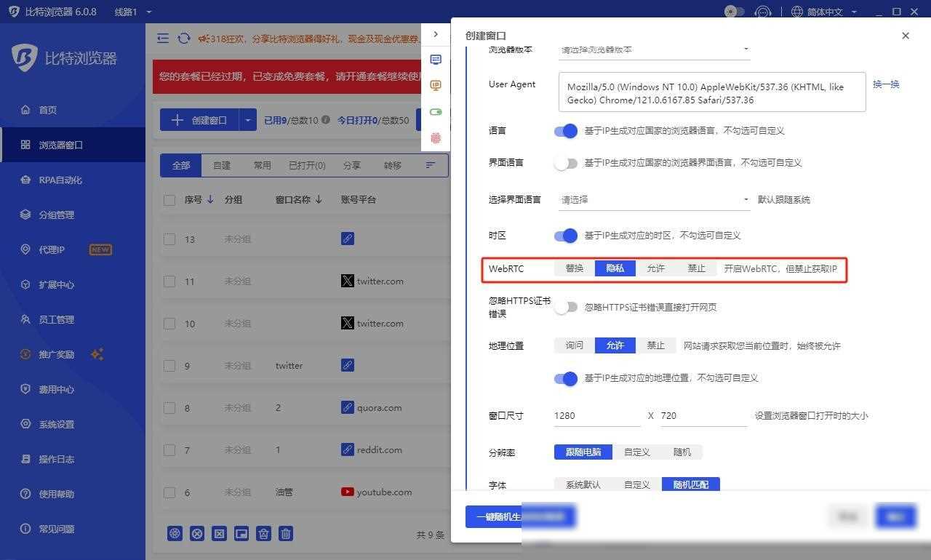
Task: Toggle the 语言 IP-based language switch
Action: coord(566,131)
